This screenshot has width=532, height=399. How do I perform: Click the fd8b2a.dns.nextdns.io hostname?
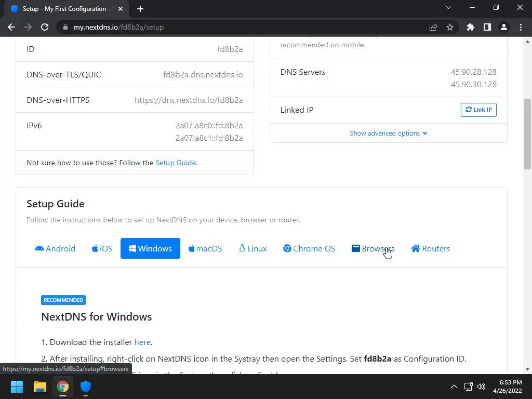tap(203, 75)
